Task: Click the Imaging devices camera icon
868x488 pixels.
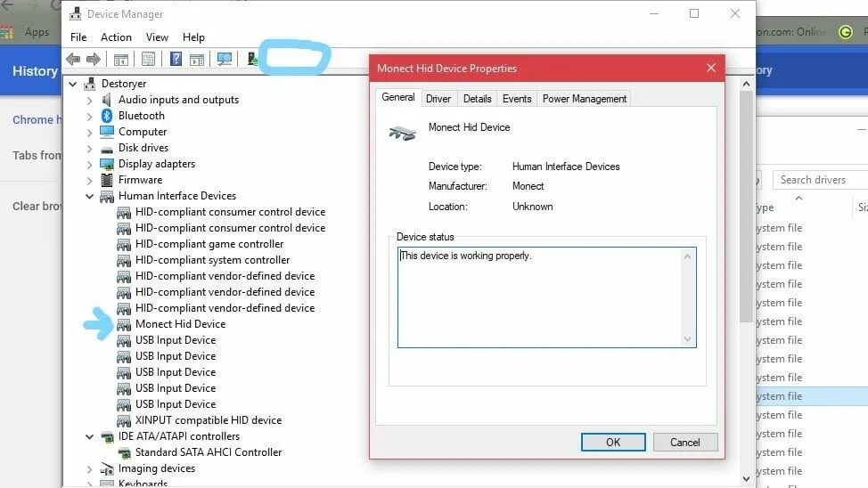Action: tap(107, 469)
